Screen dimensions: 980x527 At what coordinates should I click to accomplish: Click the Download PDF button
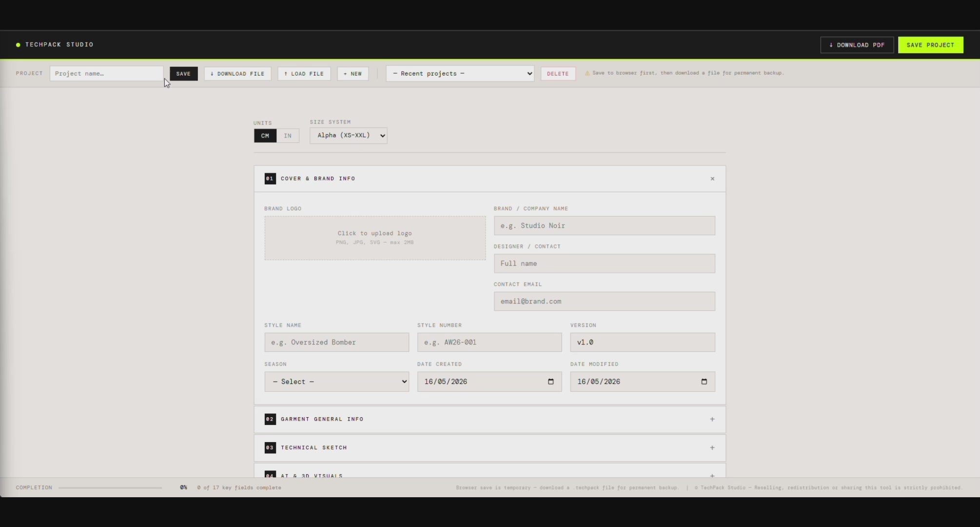coord(857,45)
